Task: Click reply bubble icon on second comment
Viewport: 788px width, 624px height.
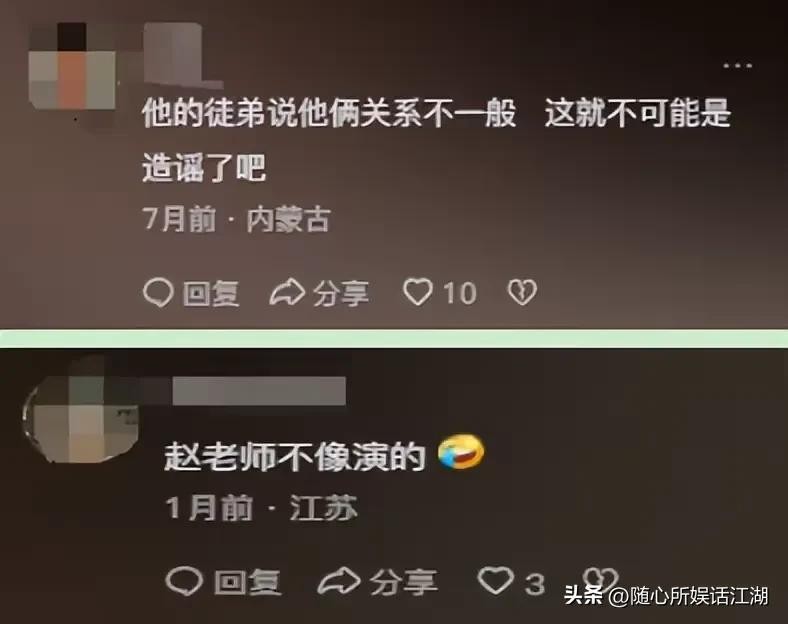Action: coord(184,581)
